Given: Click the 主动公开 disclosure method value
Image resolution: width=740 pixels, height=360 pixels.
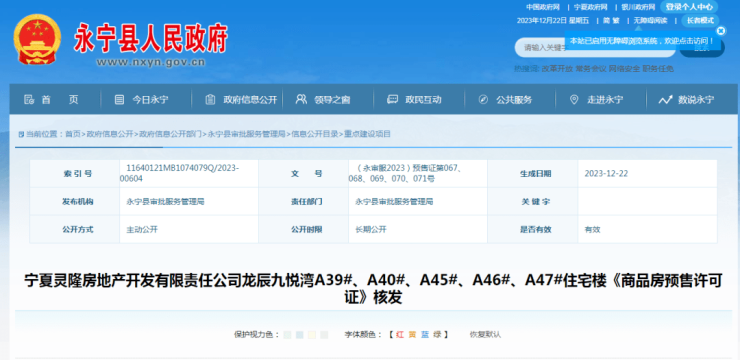Looking at the screenshot, I should pos(142,229).
